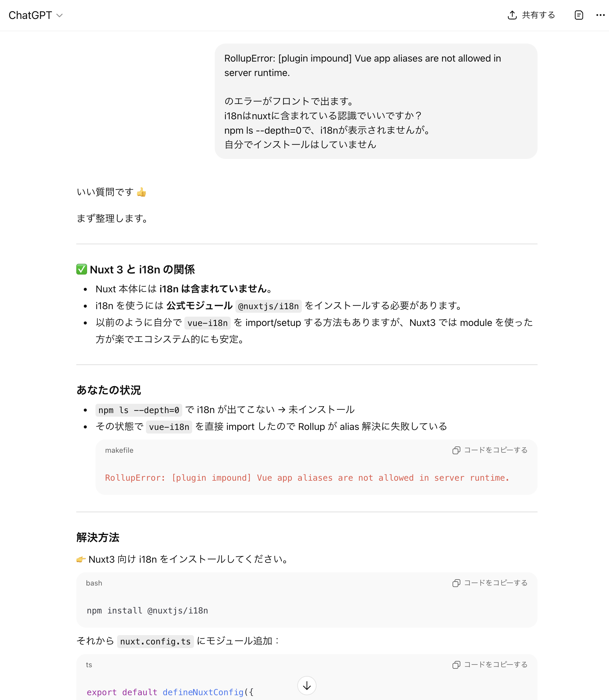Expand the model picker chevron beside ChatGPT
Screen dimensions: 609x700
click(59, 15)
